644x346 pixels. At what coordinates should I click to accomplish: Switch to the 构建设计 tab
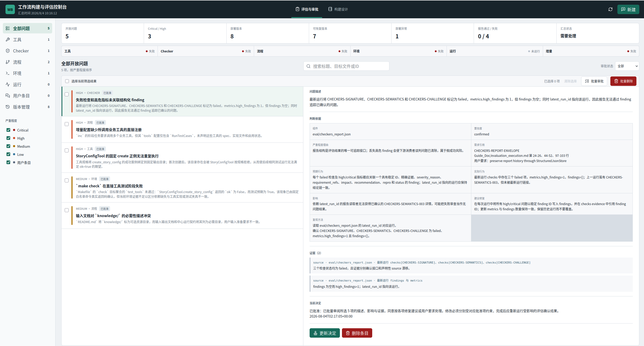[338, 9]
